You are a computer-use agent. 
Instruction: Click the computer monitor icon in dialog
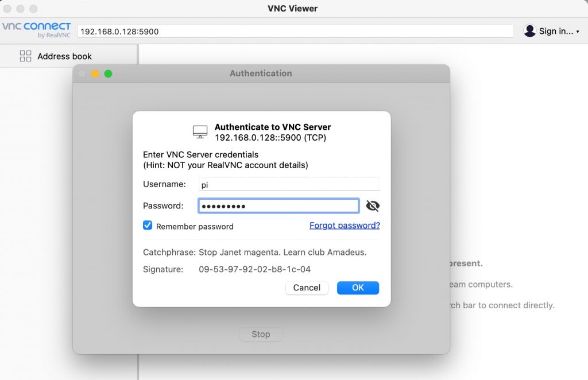click(x=200, y=132)
